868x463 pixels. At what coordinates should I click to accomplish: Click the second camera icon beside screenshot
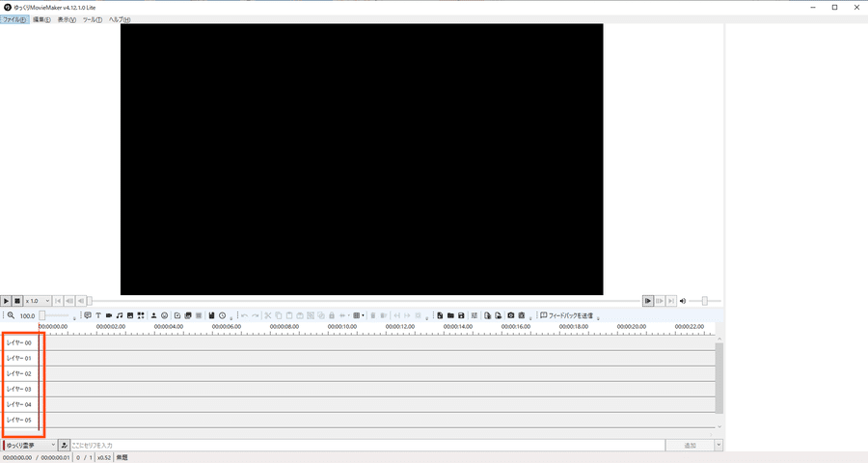(522, 315)
